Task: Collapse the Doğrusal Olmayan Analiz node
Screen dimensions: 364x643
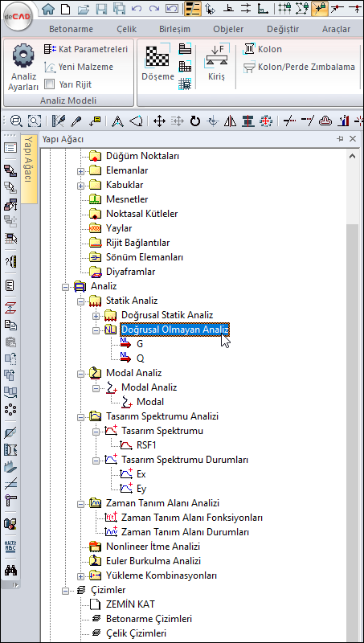Action: 96,330
